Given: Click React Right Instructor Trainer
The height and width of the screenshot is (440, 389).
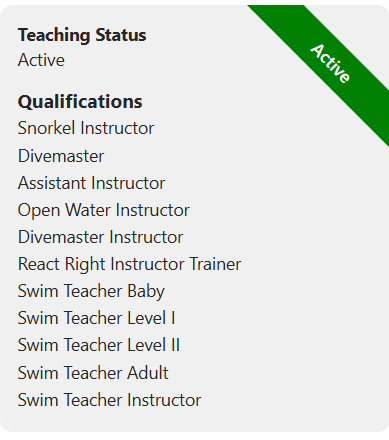Looking at the screenshot, I should tap(129, 264).
